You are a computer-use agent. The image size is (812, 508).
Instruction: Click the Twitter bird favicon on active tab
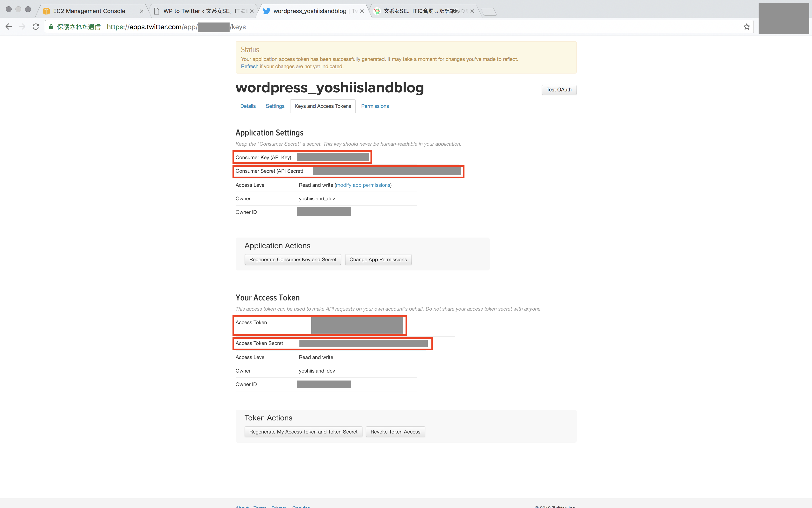click(267, 11)
